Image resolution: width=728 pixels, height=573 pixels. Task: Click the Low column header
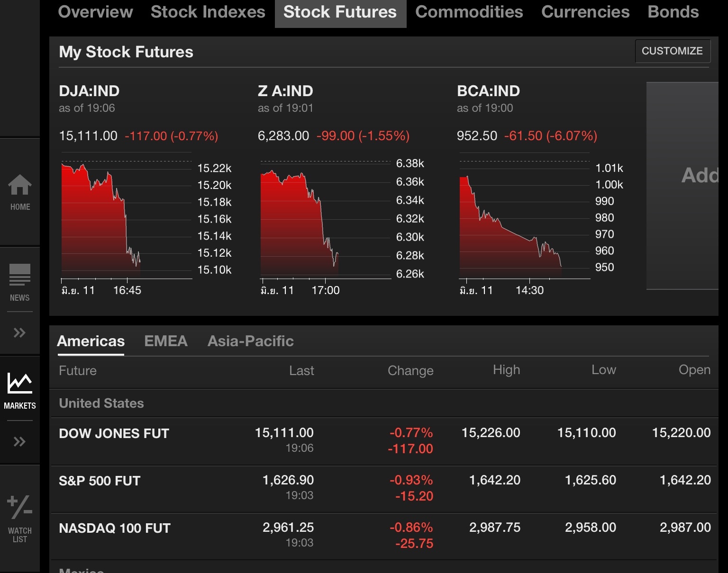click(603, 370)
